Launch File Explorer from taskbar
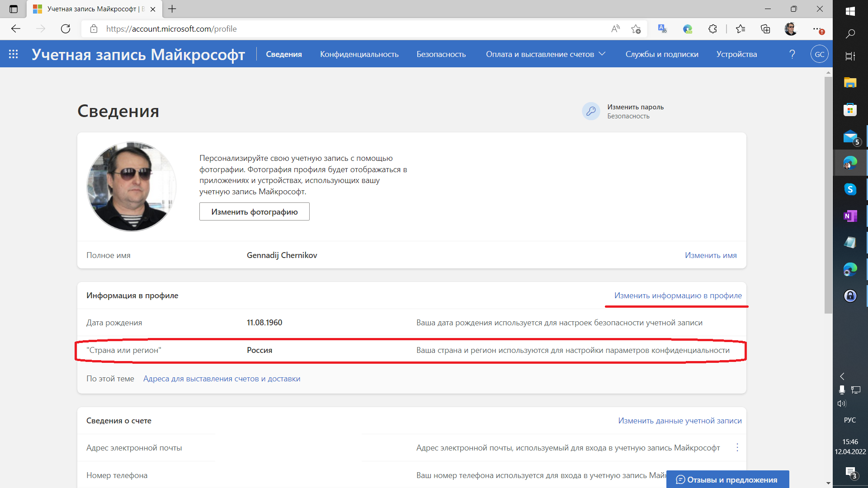 (x=850, y=83)
